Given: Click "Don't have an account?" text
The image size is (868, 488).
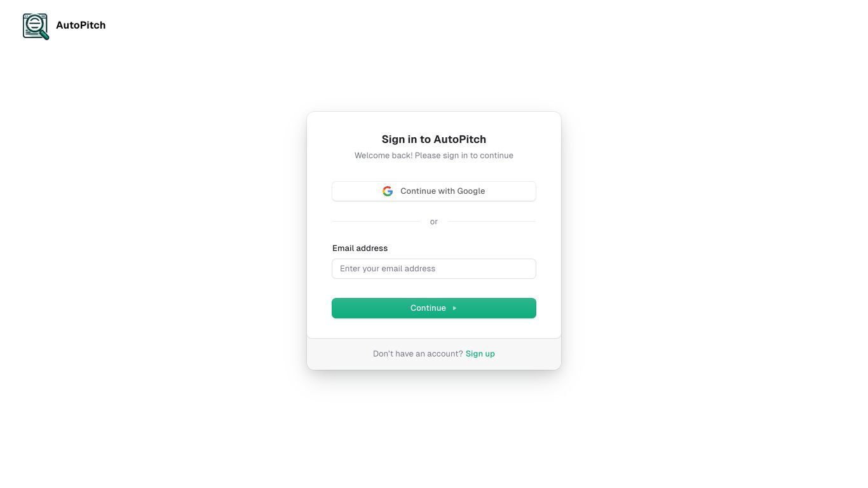Looking at the screenshot, I should (x=418, y=354).
